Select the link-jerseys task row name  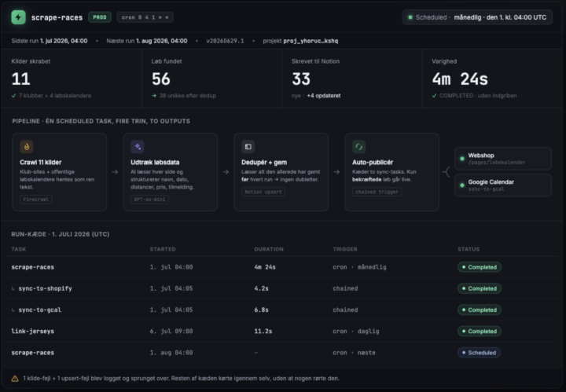coord(32,332)
